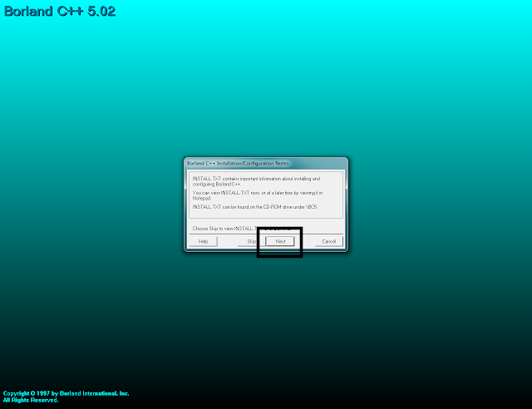The image size is (532, 409).
Task: Click the dialog title 'Installation/Configuration Notes'
Action: (x=238, y=163)
